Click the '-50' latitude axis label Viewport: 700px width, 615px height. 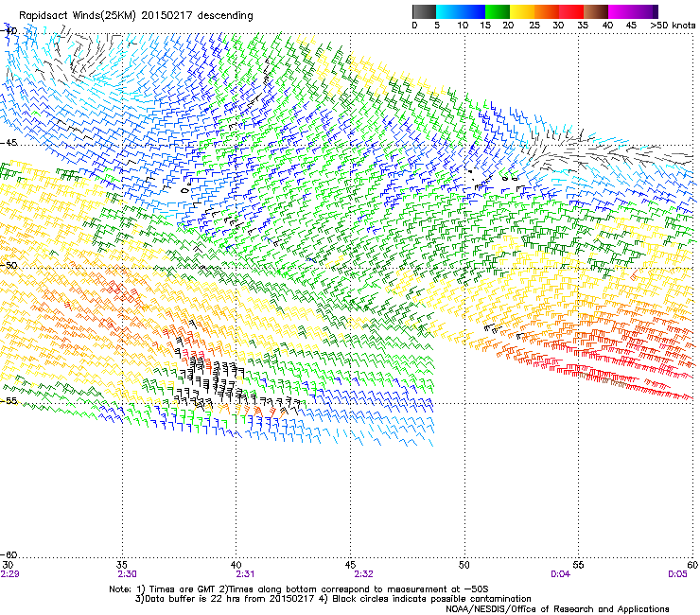[9, 265]
